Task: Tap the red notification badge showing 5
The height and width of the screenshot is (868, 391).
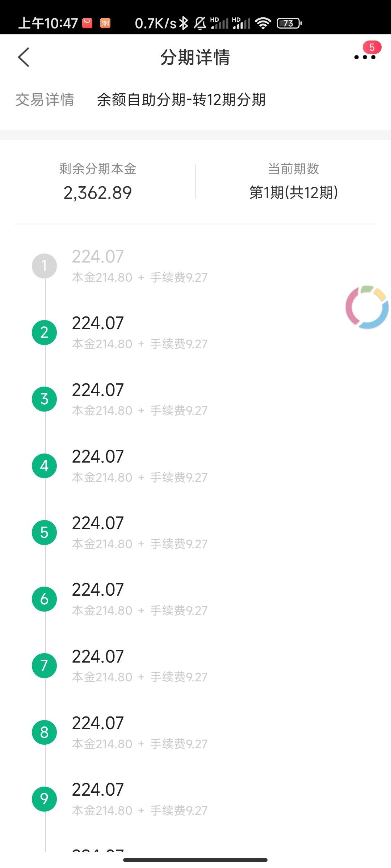Action: [x=372, y=47]
